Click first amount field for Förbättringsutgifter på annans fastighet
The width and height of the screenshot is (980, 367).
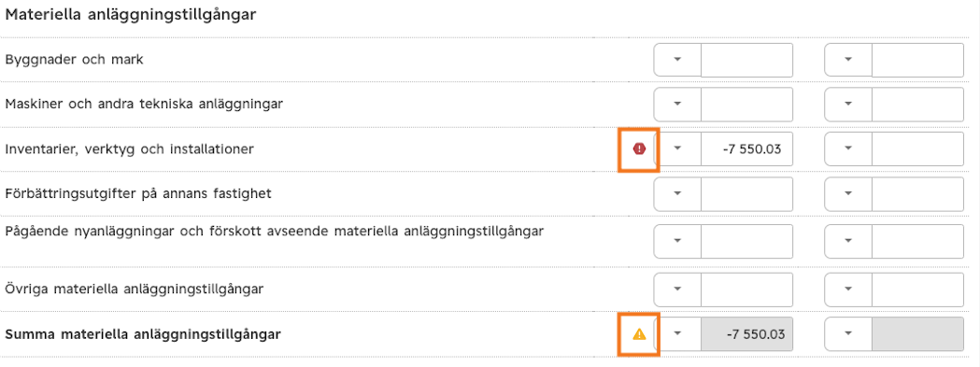click(746, 194)
